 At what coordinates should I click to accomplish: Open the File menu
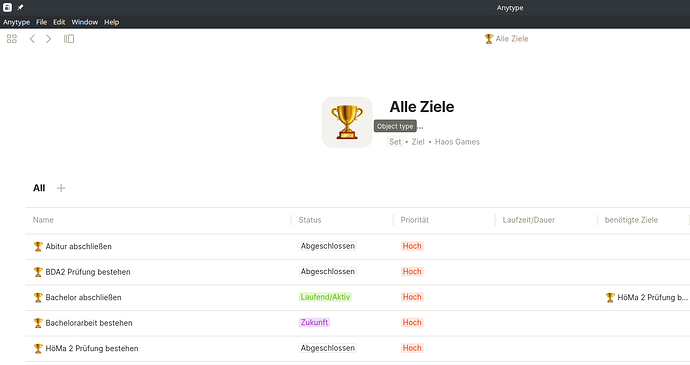pos(41,22)
